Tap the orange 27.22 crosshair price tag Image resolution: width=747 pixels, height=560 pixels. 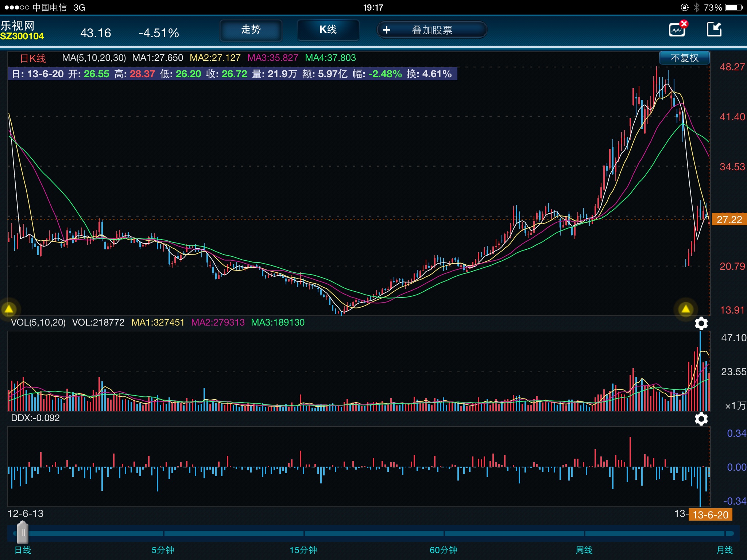coord(729,219)
